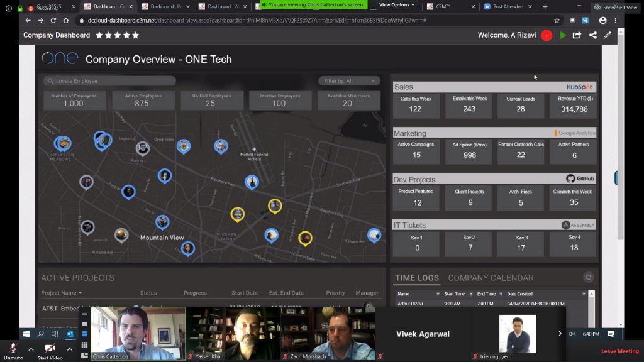
Task: Open a new browser tab
Action: pos(545,6)
